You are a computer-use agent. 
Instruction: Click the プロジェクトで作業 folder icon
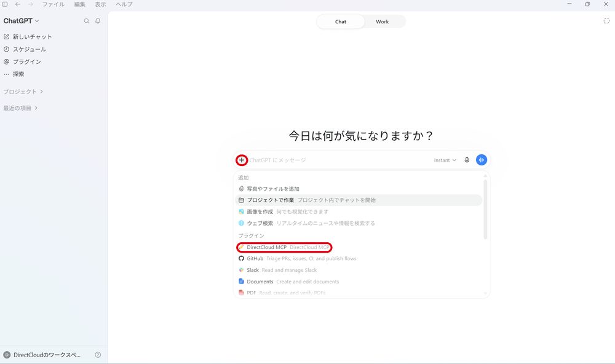[241, 200]
